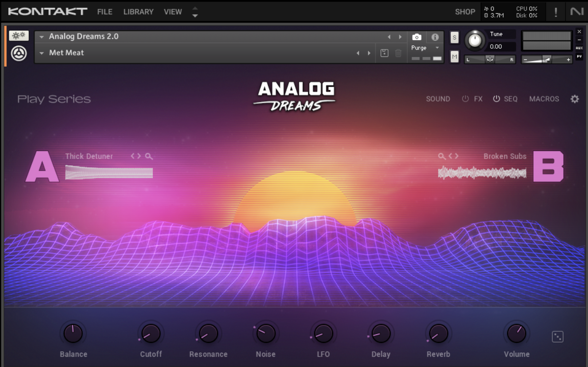The width and height of the screenshot is (588, 367).
Task: Minimize instrument view with the minus icon
Action: pos(579,40)
